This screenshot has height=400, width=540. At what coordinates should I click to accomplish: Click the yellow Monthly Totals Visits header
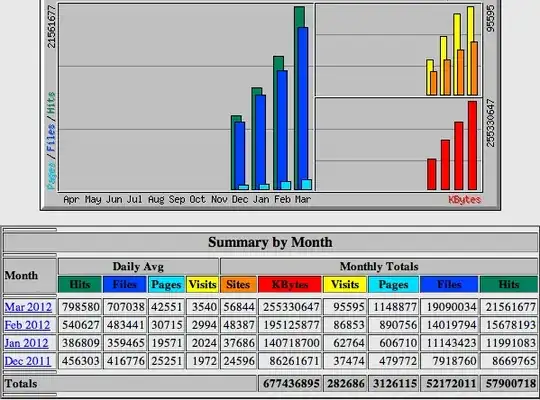tap(345, 285)
